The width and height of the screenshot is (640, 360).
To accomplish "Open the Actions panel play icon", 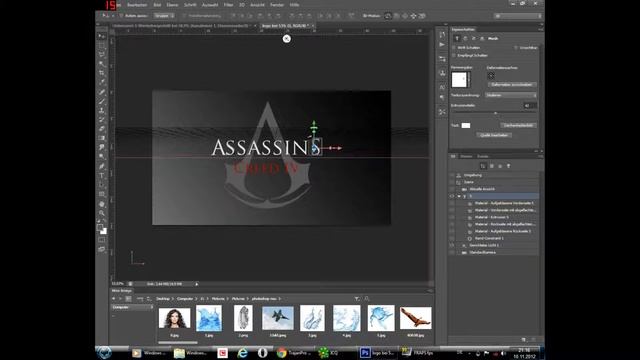I will (442, 44).
